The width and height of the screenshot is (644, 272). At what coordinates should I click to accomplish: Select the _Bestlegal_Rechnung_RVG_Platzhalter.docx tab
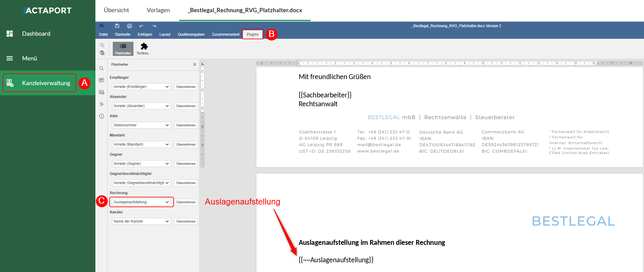(x=245, y=10)
